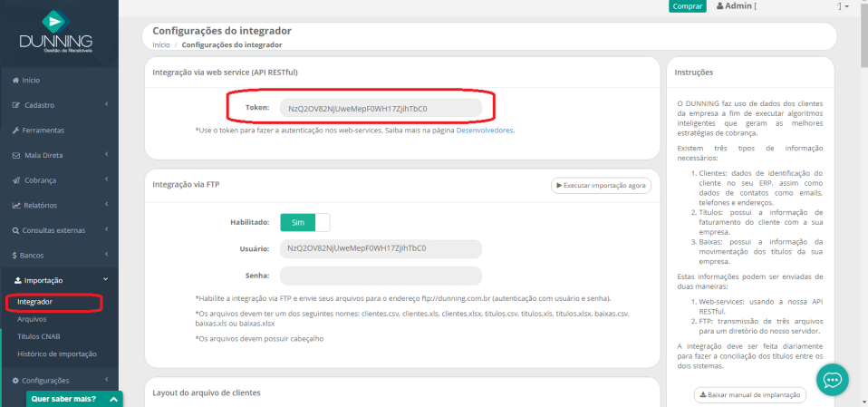Click the Consultas externas search icon
The width and height of the screenshot is (868, 407).
[x=16, y=230]
